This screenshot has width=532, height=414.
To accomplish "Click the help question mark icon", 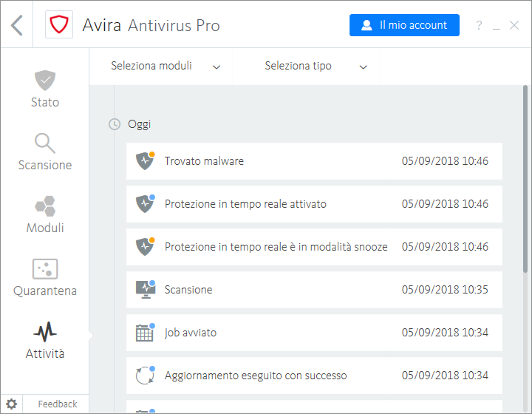I will point(479,26).
